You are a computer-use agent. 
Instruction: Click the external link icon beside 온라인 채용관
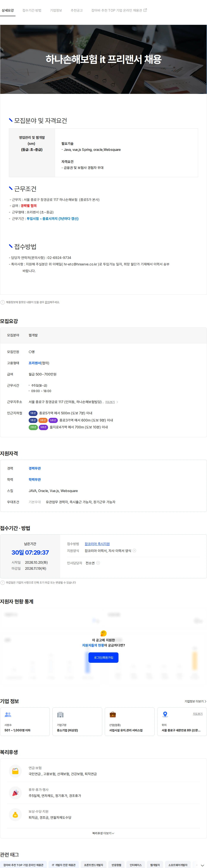click(x=145, y=10)
